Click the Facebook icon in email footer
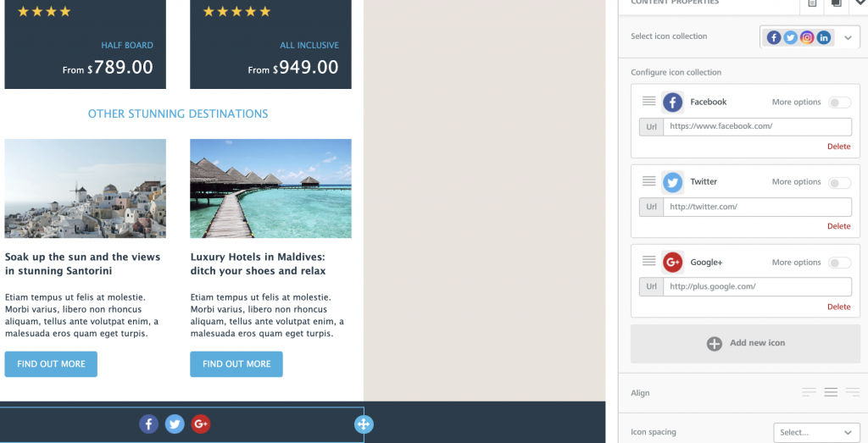This screenshot has width=868, height=443. pos(148,424)
